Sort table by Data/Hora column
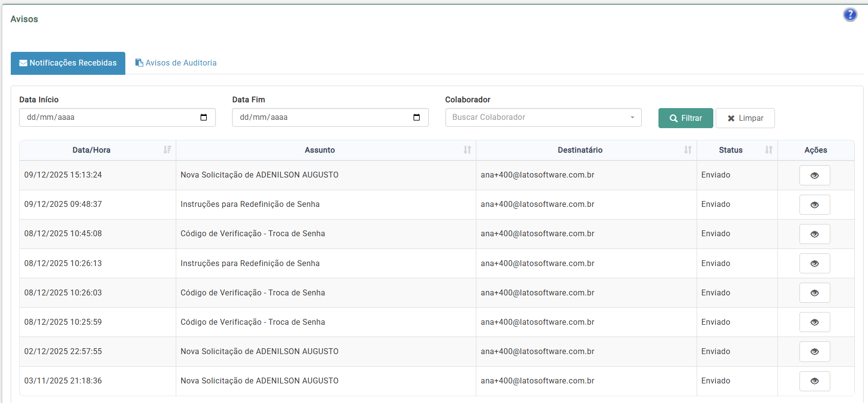The height and width of the screenshot is (403, 868). (167, 150)
